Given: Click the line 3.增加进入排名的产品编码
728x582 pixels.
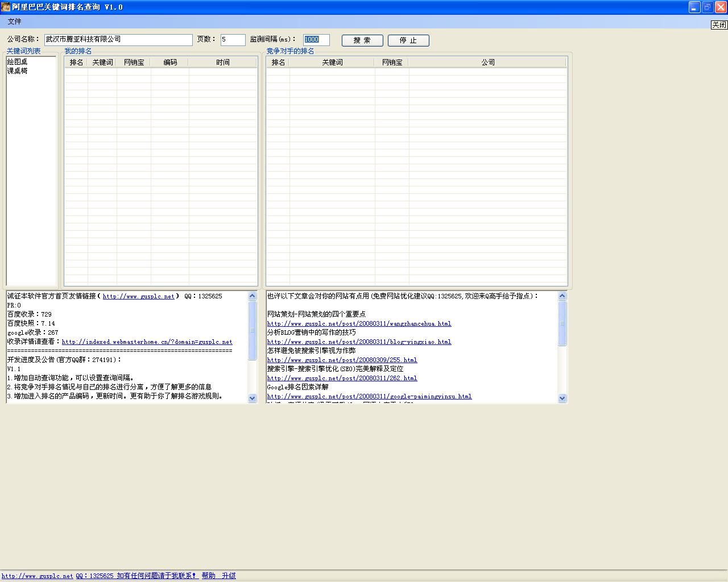Looking at the screenshot, I should coord(115,396).
